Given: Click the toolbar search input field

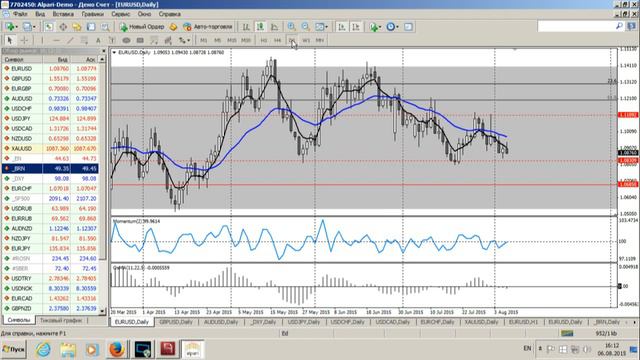Looking at the screenshot, I should [x=576, y=26].
